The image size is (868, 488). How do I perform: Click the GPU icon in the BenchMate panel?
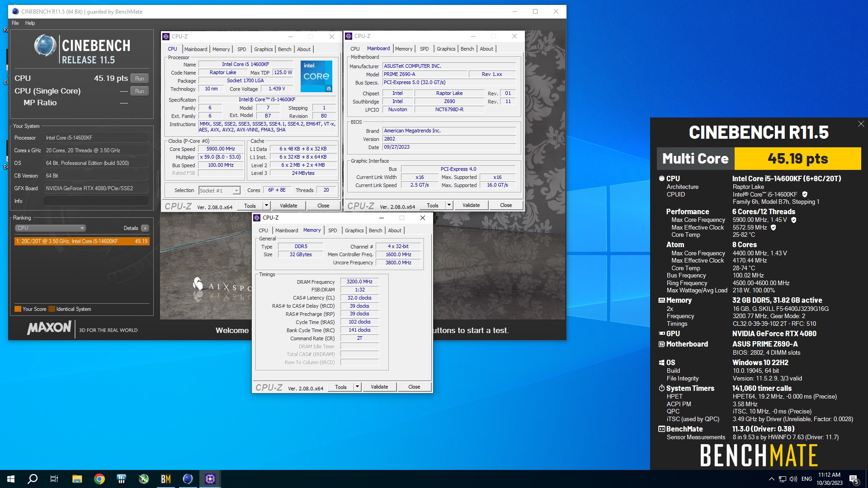pos(661,333)
